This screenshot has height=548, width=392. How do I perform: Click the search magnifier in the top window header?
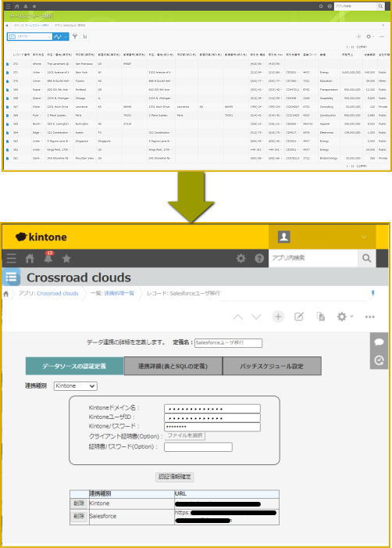point(380,6)
